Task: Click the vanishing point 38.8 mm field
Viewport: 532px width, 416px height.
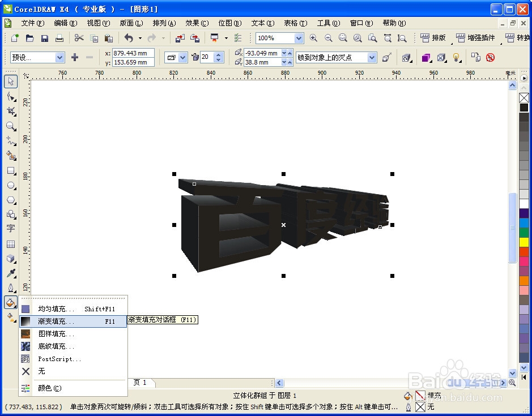Action: tap(262, 62)
